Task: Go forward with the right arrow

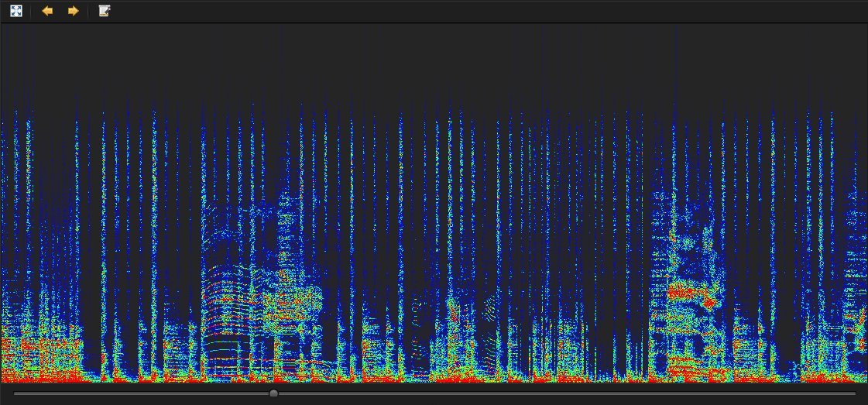Action: (73, 11)
